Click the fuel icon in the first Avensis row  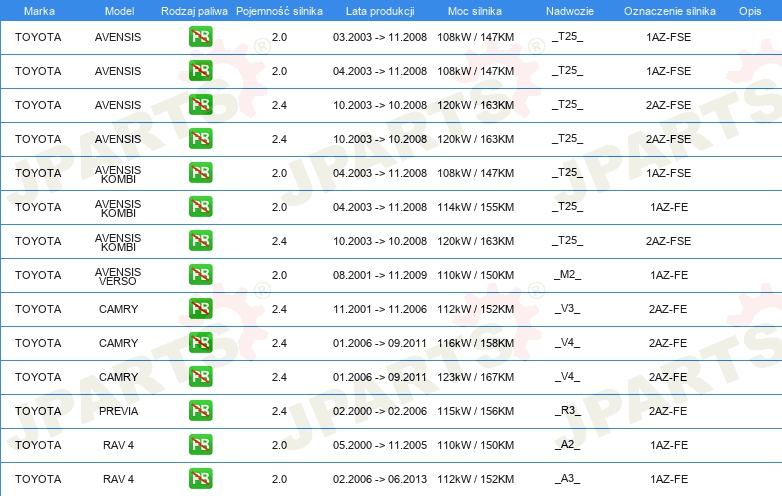click(x=200, y=37)
